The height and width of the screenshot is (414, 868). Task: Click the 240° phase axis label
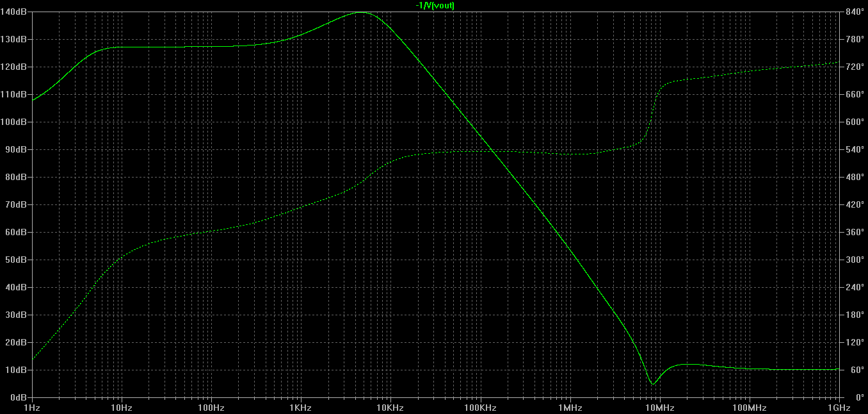pyautogui.click(x=855, y=287)
